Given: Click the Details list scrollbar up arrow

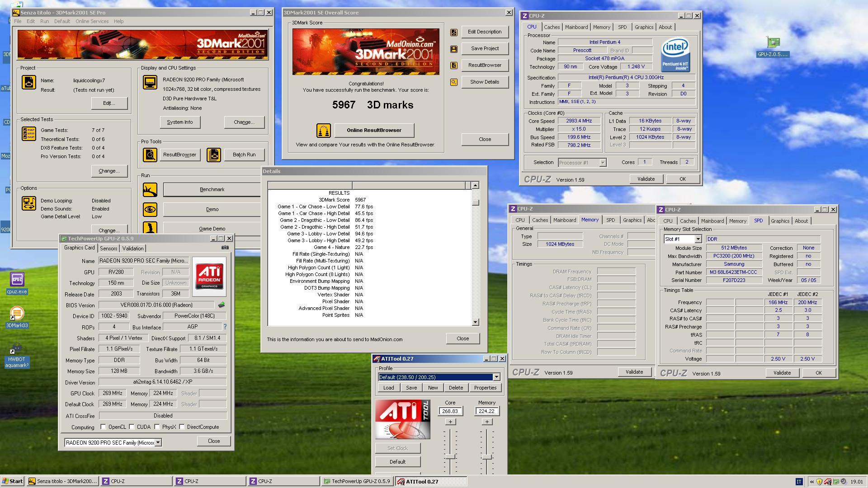Looking at the screenshot, I should (475, 185).
